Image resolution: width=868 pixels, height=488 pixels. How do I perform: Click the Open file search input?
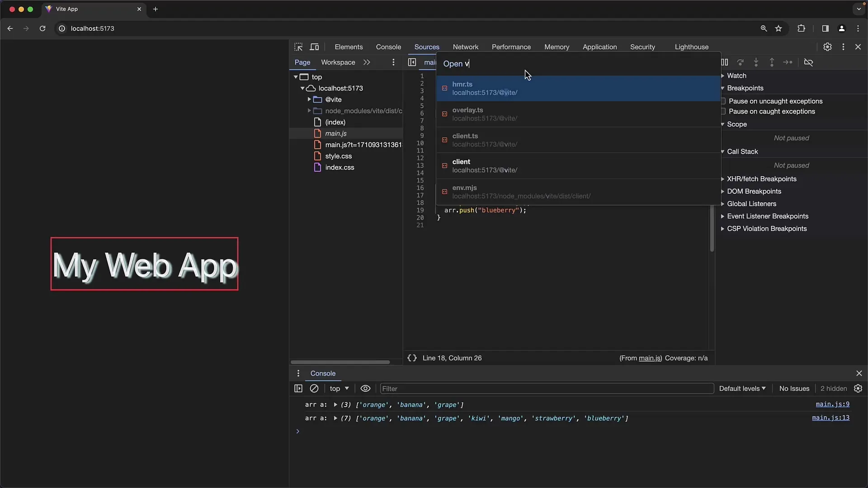tap(578, 64)
